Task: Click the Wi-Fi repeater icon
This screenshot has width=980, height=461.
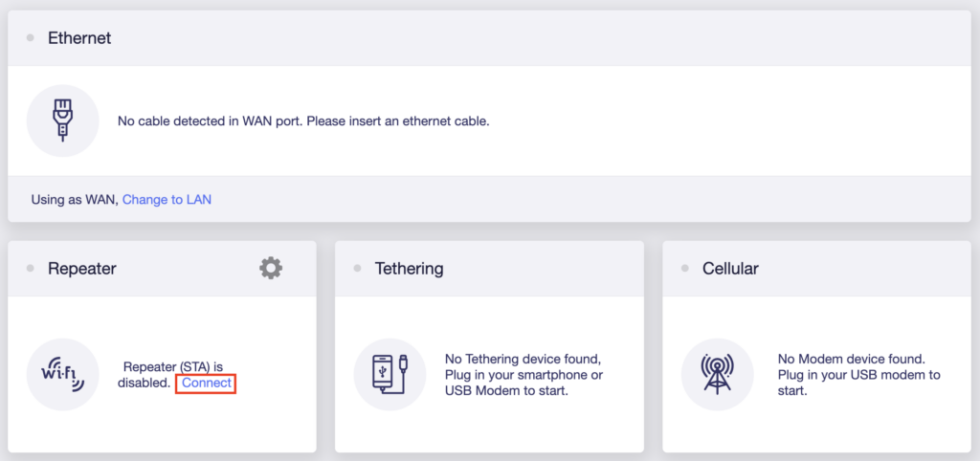Action: coord(62,374)
